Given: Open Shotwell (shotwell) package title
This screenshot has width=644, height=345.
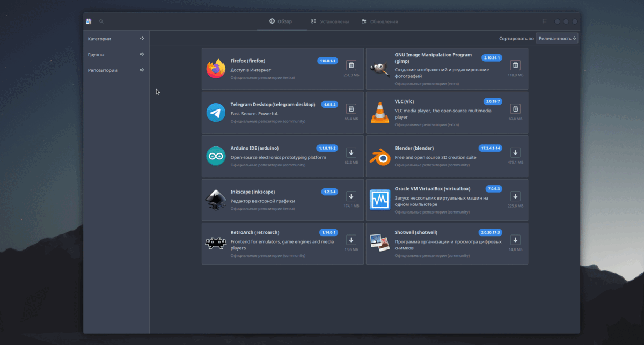Looking at the screenshot, I should [416, 232].
